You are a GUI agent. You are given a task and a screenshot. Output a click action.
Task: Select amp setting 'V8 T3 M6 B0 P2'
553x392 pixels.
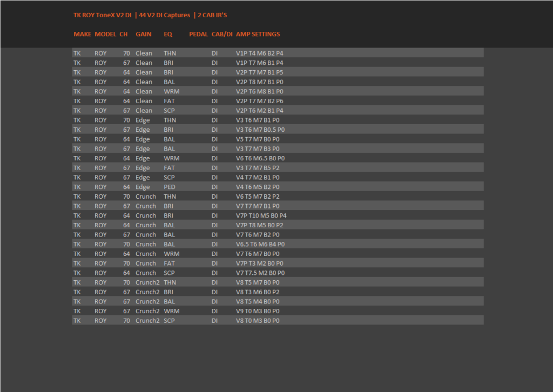pos(258,292)
